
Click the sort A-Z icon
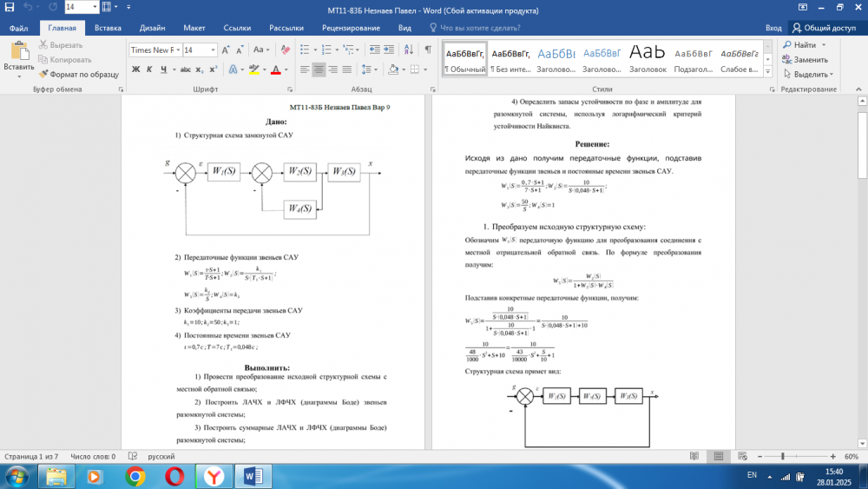(408, 50)
